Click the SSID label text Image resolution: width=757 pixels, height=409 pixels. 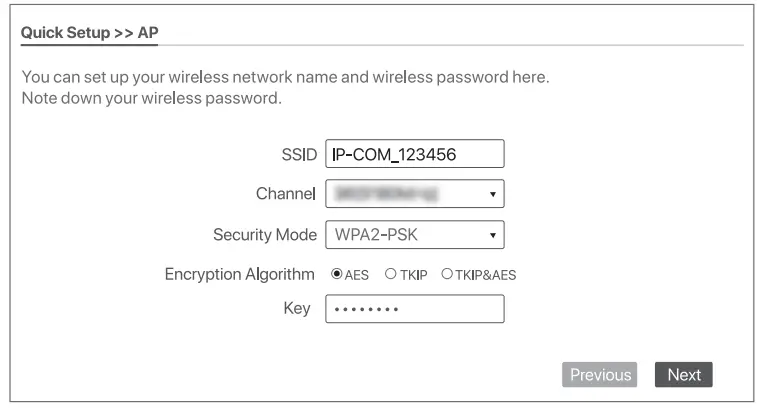[298, 155]
